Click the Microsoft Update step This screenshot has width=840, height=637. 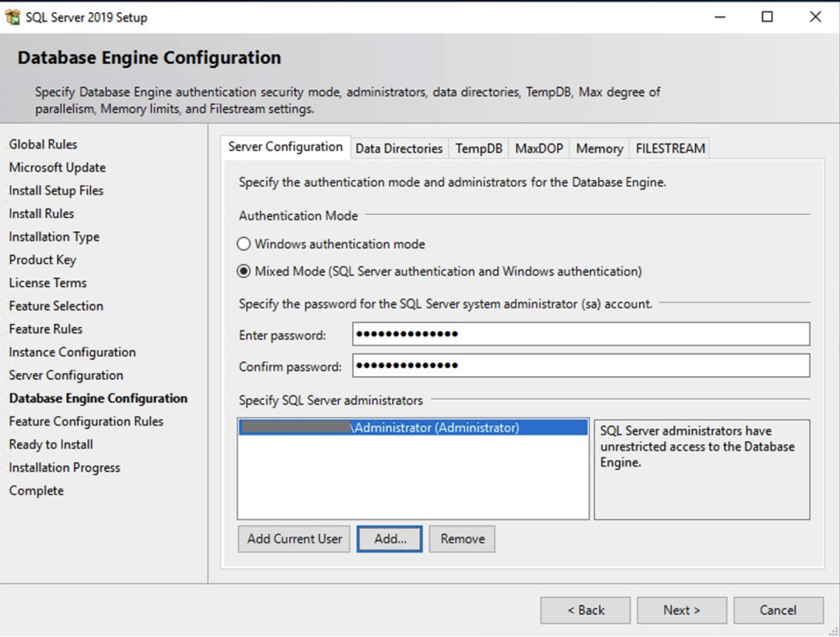[x=57, y=167]
